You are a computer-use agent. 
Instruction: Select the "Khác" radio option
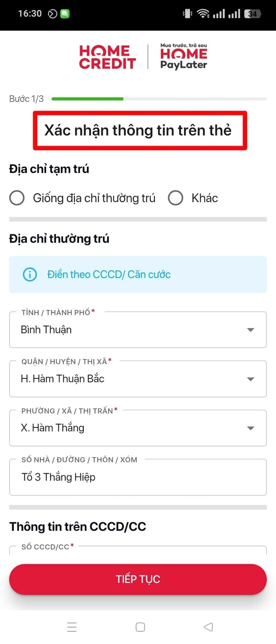(x=176, y=198)
